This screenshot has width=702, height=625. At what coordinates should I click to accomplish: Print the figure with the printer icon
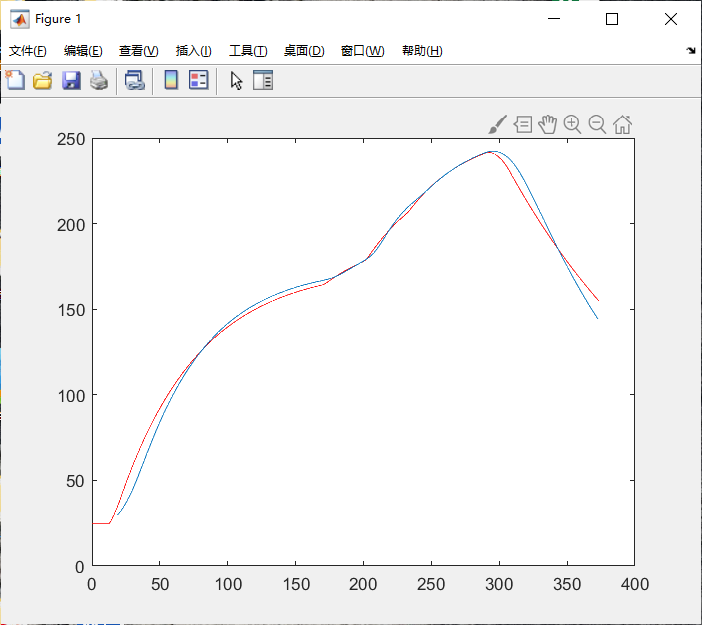pyautogui.click(x=98, y=81)
